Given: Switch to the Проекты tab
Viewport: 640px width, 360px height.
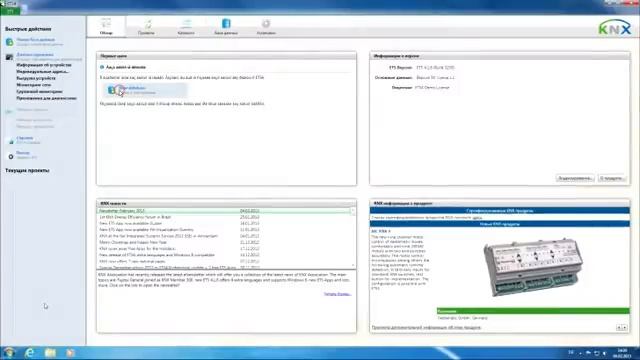Looking at the screenshot, I should pyautogui.click(x=146, y=27).
